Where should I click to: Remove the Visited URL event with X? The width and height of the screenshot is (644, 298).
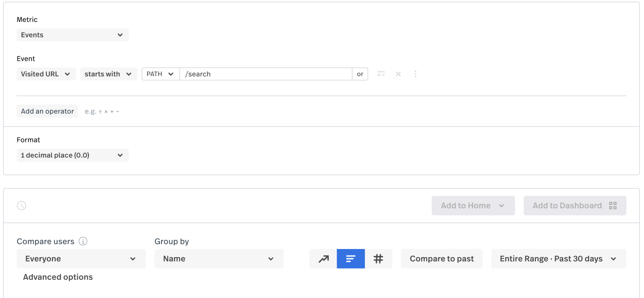tap(398, 74)
